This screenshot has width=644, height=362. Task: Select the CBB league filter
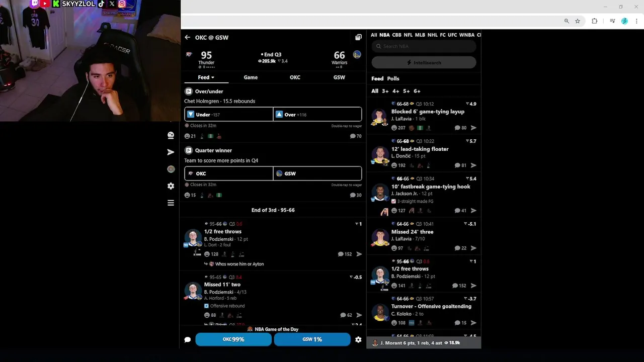tap(396, 35)
